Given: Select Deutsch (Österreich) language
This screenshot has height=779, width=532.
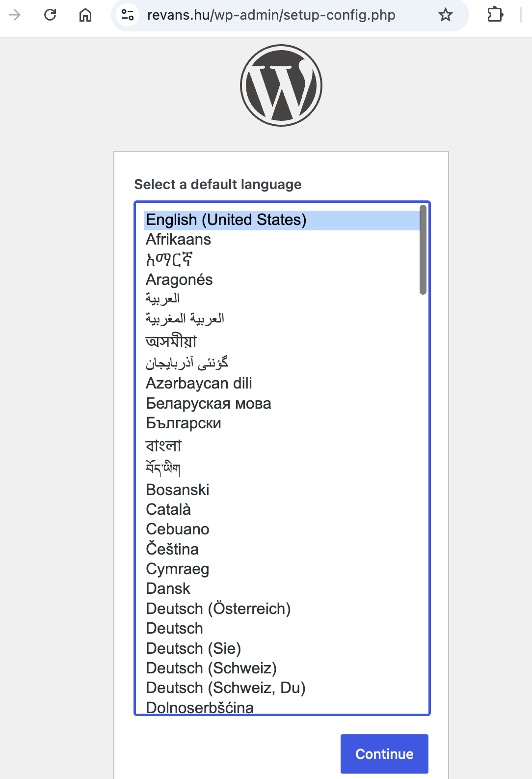Looking at the screenshot, I should click(282, 609).
